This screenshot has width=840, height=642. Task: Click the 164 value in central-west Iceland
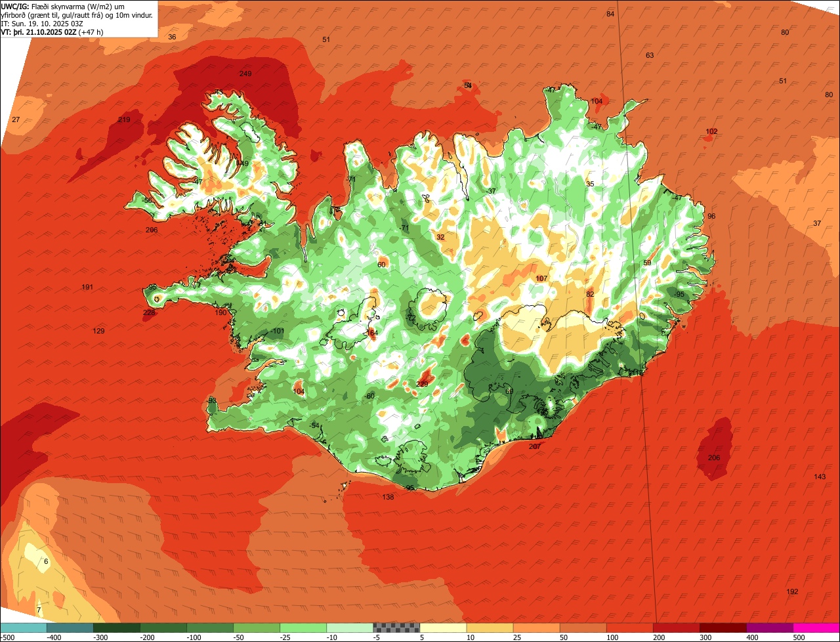coord(372,333)
